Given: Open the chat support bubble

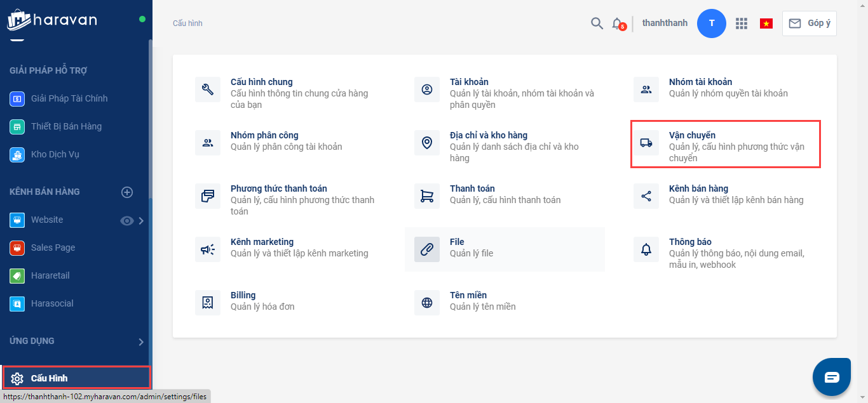Looking at the screenshot, I should 832,377.
